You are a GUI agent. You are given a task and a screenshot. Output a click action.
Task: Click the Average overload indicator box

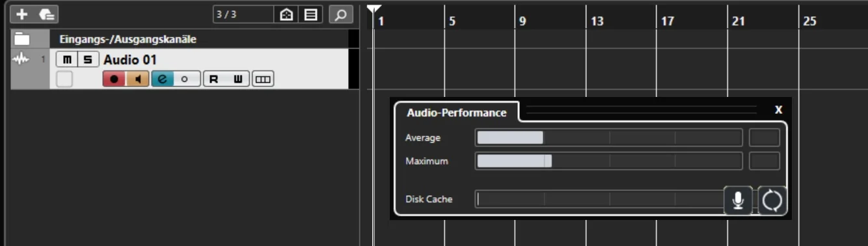pos(764,137)
